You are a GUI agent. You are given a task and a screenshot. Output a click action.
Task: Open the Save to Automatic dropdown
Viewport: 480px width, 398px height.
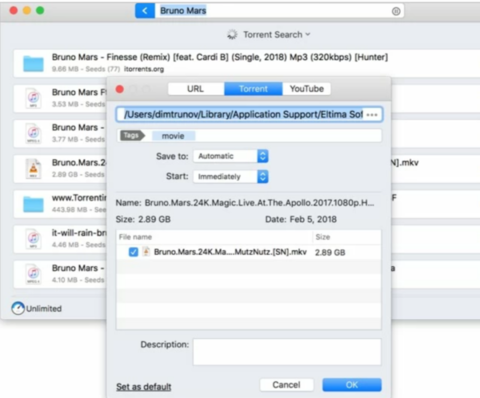coord(231,156)
